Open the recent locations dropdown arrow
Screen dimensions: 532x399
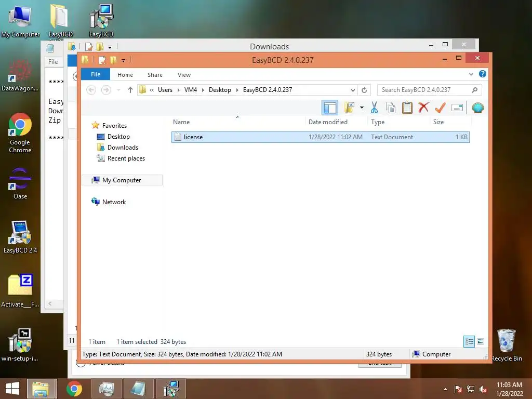click(119, 90)
